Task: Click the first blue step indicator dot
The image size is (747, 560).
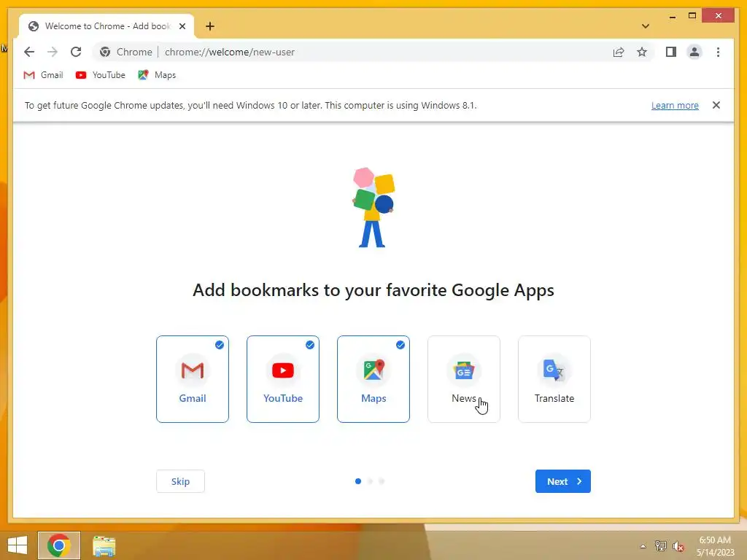Action: [358, 481]
